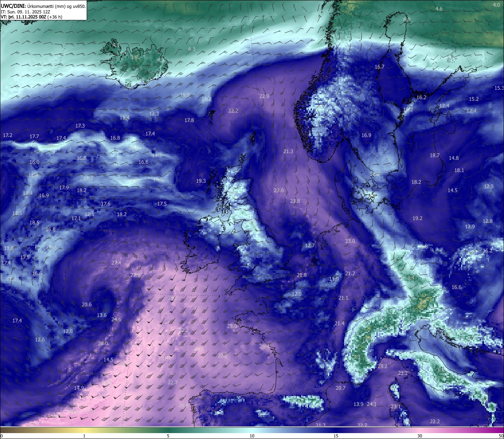Select the 16.7 value over Sweden
The height and width of the screenshot is (439, 504).
tap(380, 67)
